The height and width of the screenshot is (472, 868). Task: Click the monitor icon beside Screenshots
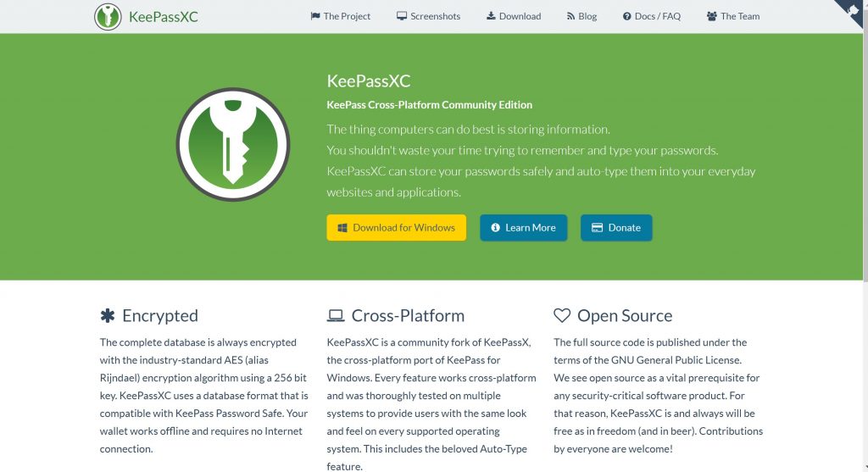[401, 16]
